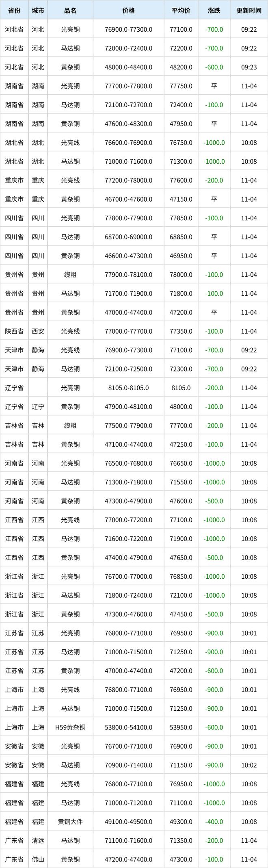Click the 10:02 update time cell
The image size is (268, 868).
coord(249,765)
